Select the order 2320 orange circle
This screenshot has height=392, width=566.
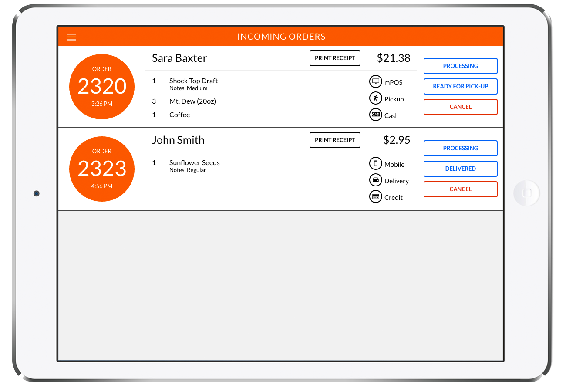pos(102,87)
